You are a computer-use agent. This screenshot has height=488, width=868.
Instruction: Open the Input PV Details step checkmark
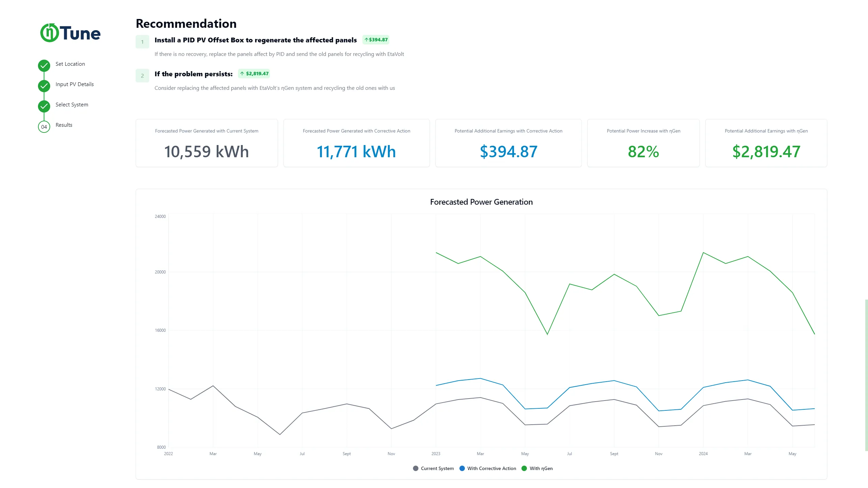click(x=44, y=86)
